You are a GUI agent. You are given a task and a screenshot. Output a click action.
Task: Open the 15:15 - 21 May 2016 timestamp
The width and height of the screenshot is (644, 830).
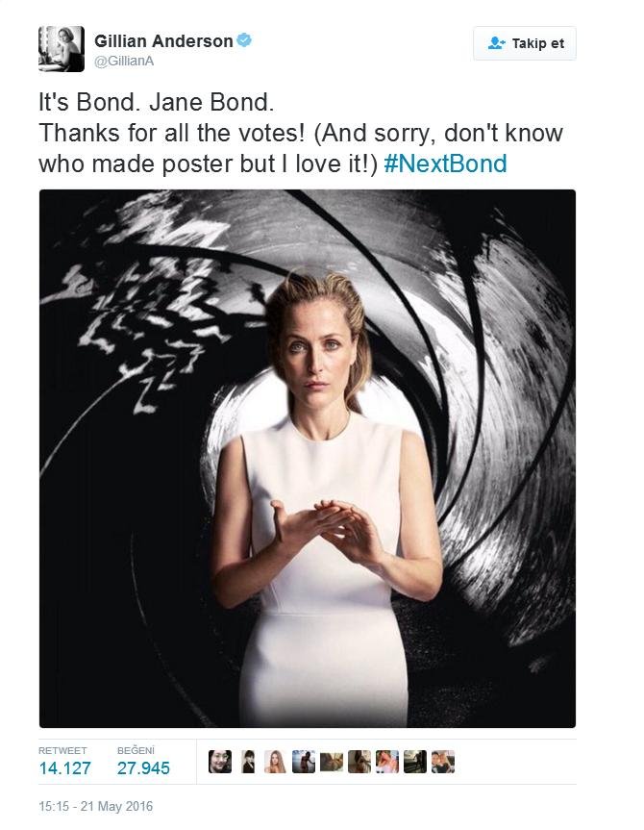pos(96,806)
